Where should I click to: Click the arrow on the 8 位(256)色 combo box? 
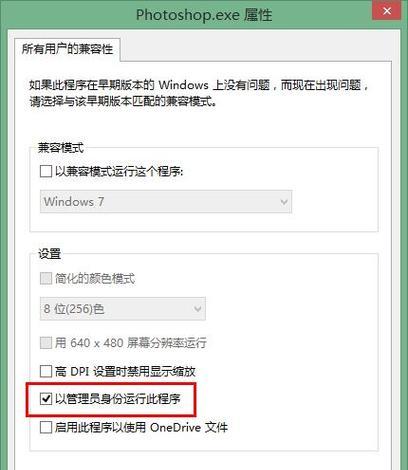198,309
